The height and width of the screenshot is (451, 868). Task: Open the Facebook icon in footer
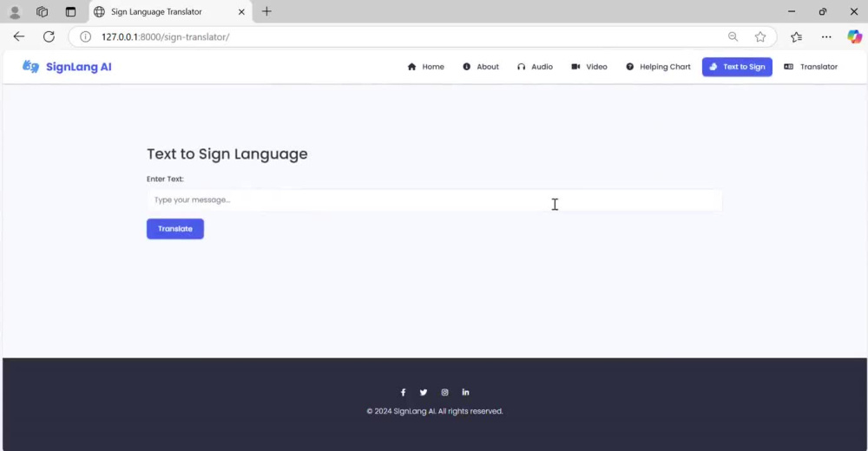click(403, 392)
